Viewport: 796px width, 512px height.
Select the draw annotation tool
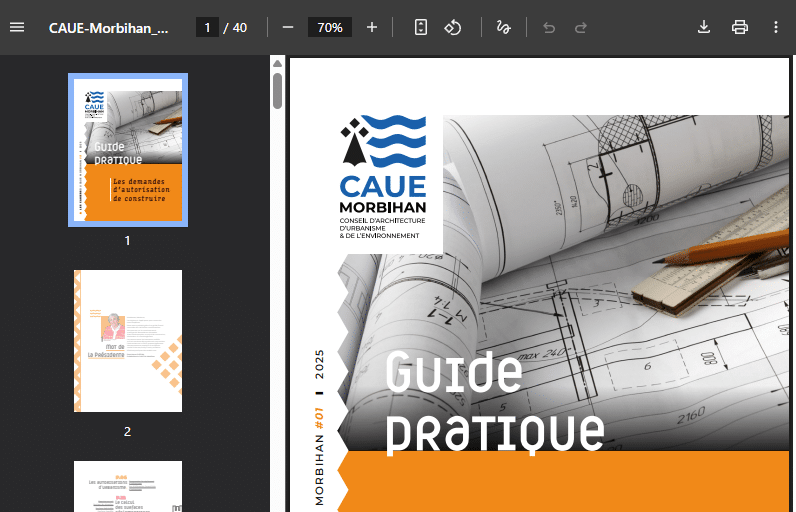coord(503,27)
